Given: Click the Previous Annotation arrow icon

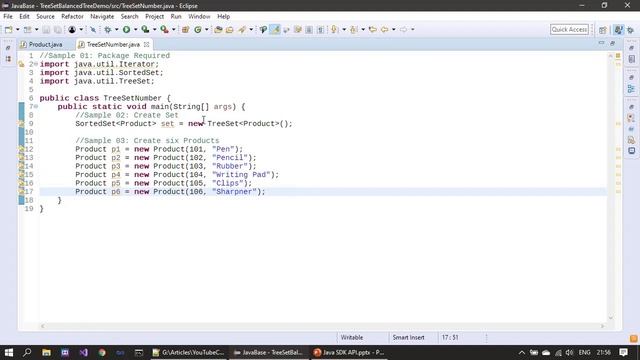Looking at the screenshot, I should click(353, 29).
